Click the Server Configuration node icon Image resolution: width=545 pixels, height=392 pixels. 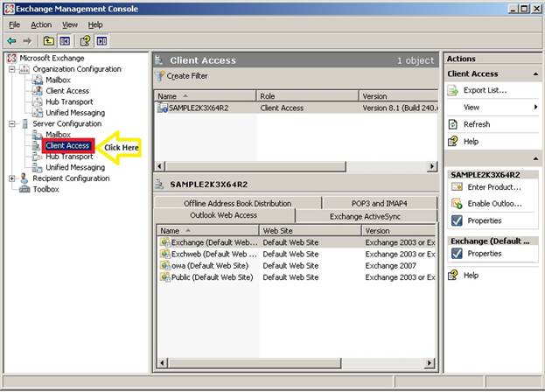click(24, 123)
